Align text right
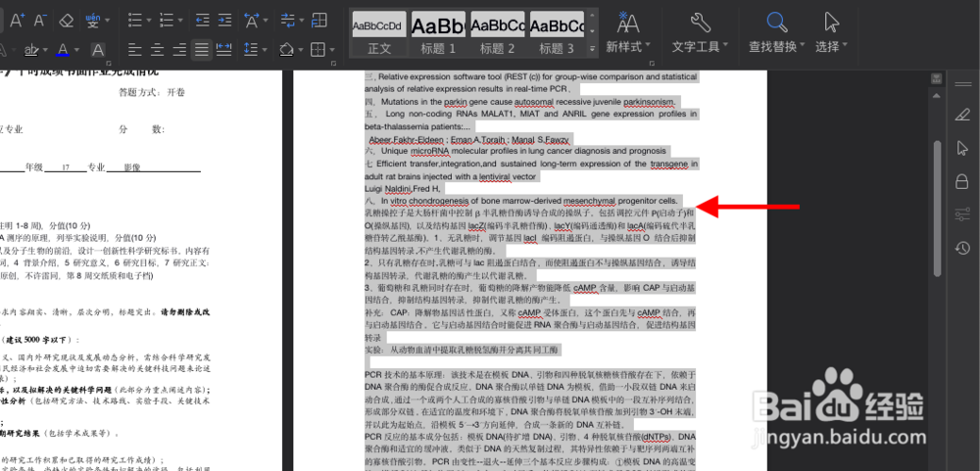The image size is (980, 471). coord(180,49)
